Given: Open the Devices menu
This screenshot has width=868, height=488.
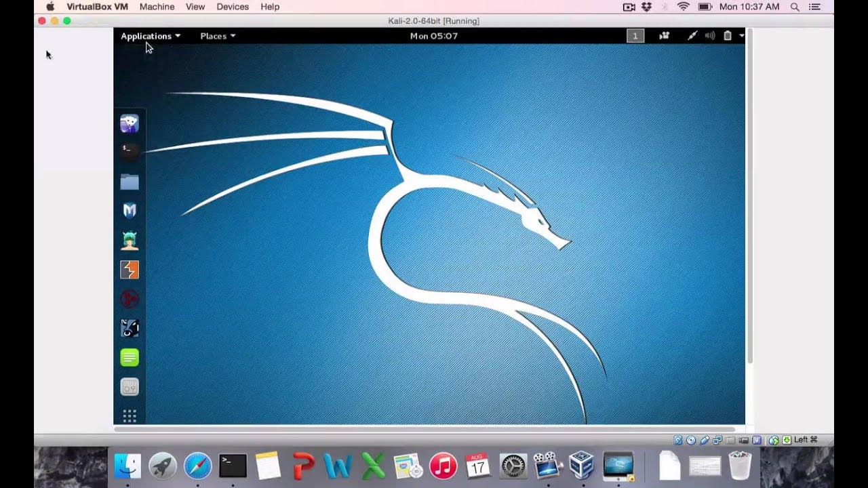Looking at the screenshot, I should (233, 7).
